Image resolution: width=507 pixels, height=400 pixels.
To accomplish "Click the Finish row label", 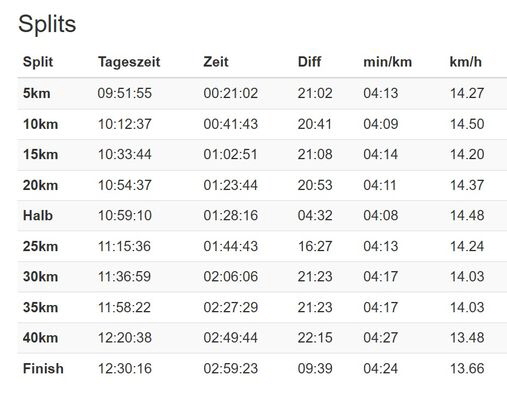I will pos(43,369).
